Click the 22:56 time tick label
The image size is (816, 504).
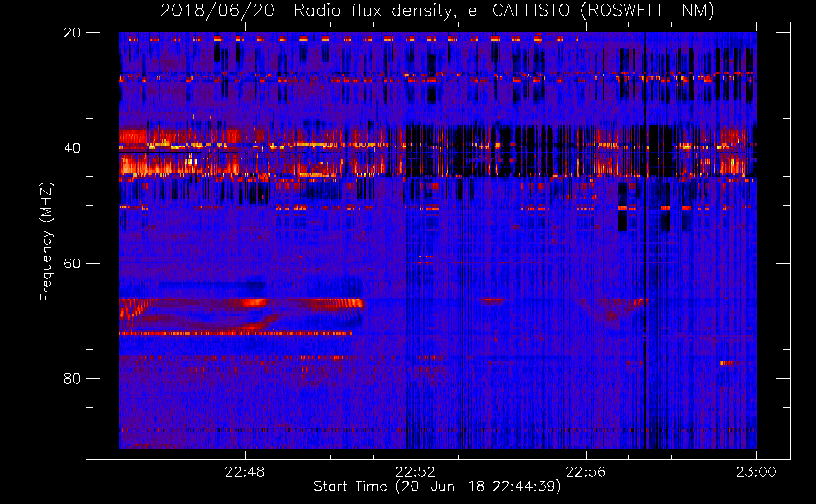[x=586, y=472]
